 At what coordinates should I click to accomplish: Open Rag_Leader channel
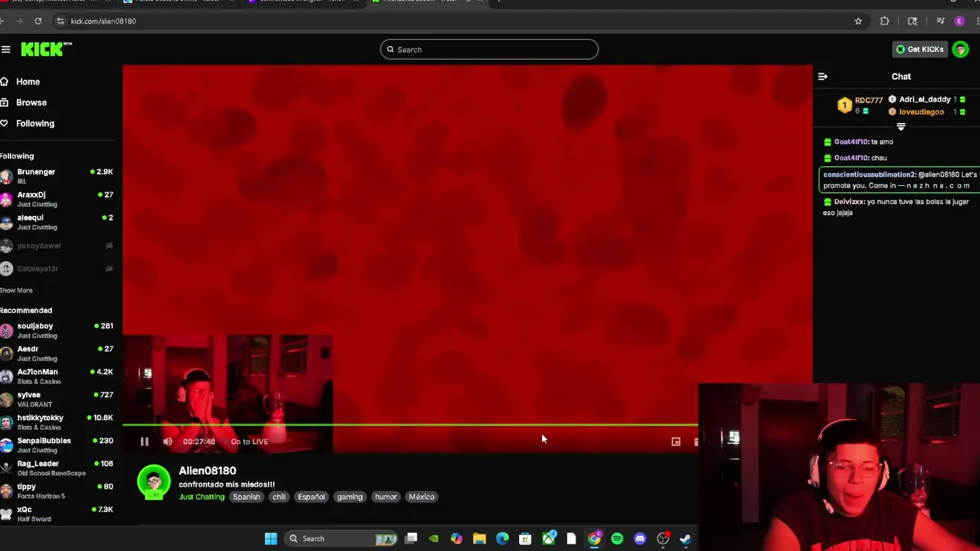tap(57, 468)
